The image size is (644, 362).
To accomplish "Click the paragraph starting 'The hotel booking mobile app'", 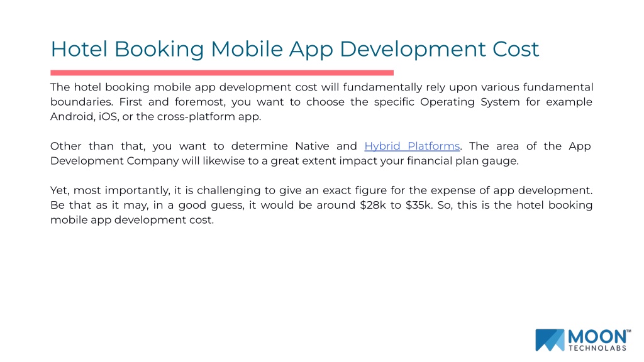I will pos(321,102).
